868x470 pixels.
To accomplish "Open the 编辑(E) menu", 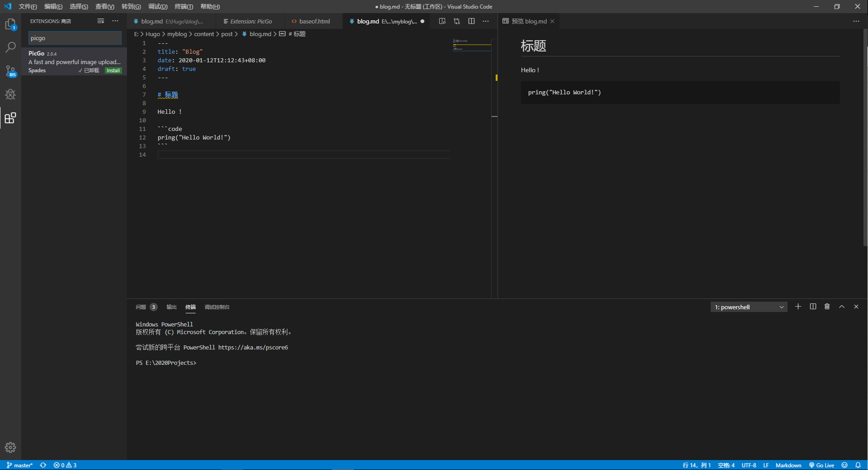I will pyautogui.click(x=53, y=6).
